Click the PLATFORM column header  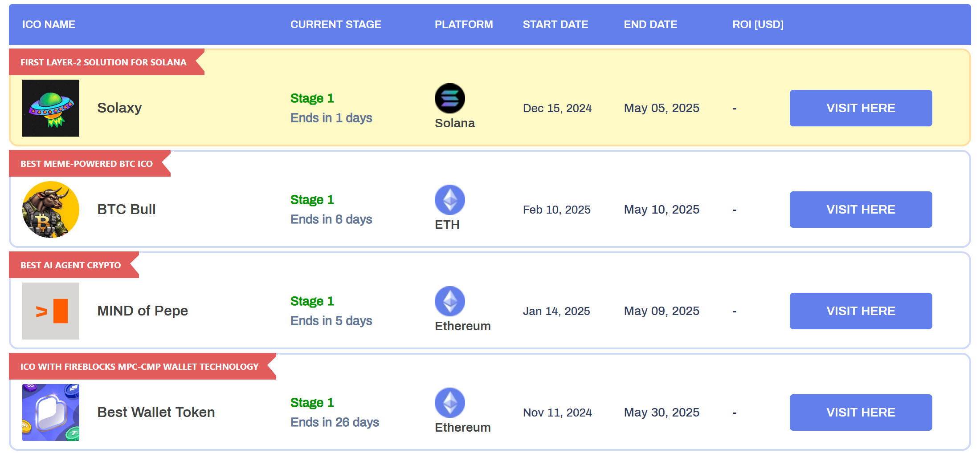pyautogui.click(x=464, y=24)
